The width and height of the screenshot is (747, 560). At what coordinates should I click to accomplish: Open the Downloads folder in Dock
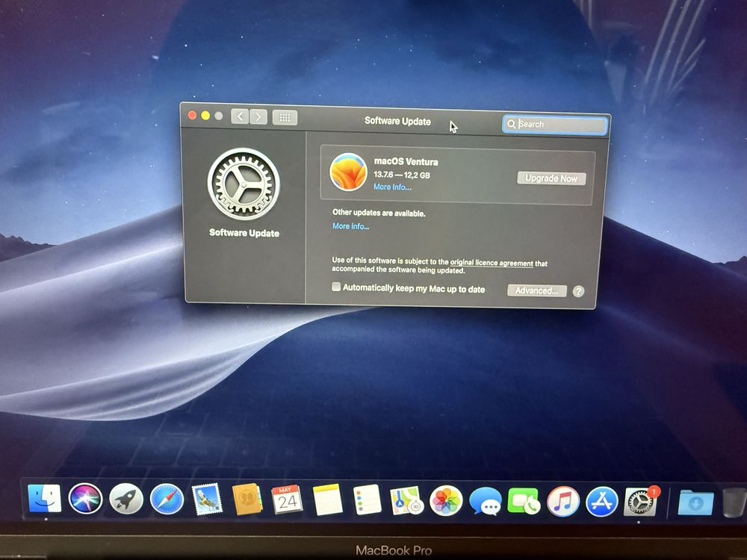coord(695,503)
